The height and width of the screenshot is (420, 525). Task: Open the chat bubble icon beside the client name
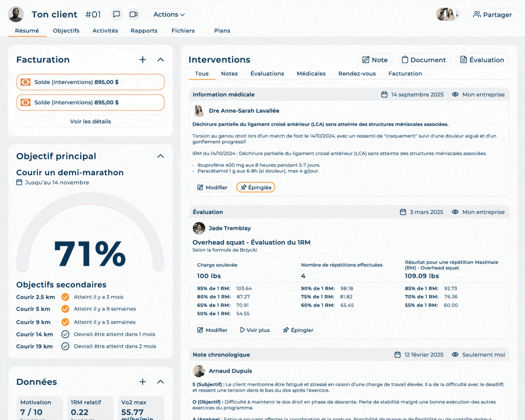(x=116, y=14)
